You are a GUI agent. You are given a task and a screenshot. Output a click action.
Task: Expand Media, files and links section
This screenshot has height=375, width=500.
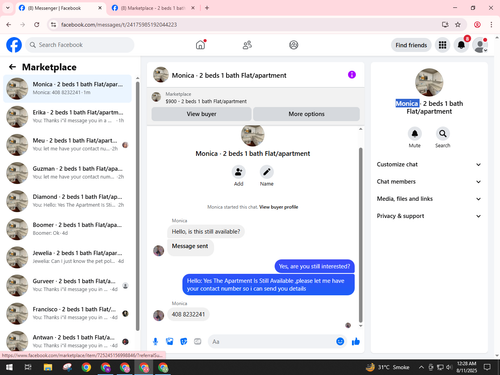[x=429, y=199]
